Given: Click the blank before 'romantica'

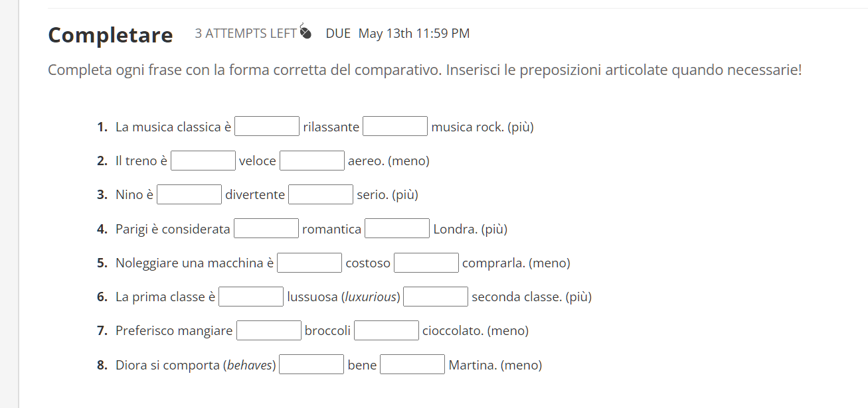Looking at the screenshot, I should pos(266,228).
